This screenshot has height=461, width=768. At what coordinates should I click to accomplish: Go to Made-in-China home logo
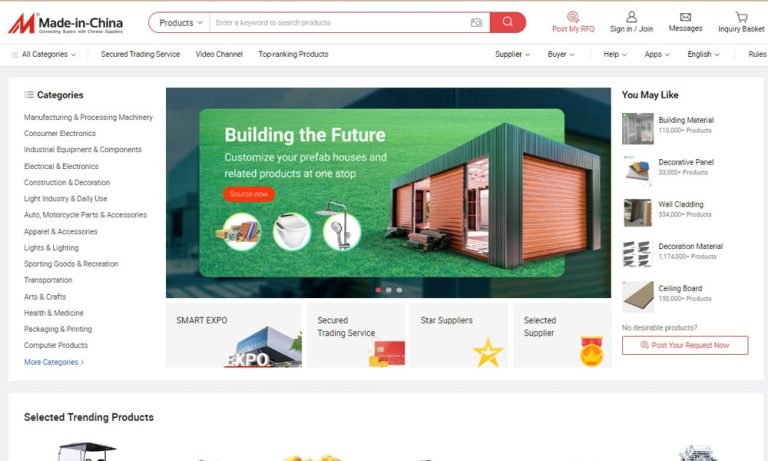65,23
